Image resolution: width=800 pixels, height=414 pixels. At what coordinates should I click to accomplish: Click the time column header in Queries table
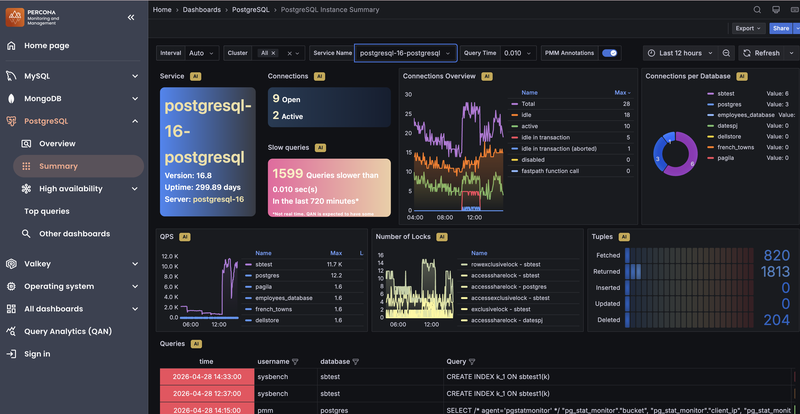(206, 361)
